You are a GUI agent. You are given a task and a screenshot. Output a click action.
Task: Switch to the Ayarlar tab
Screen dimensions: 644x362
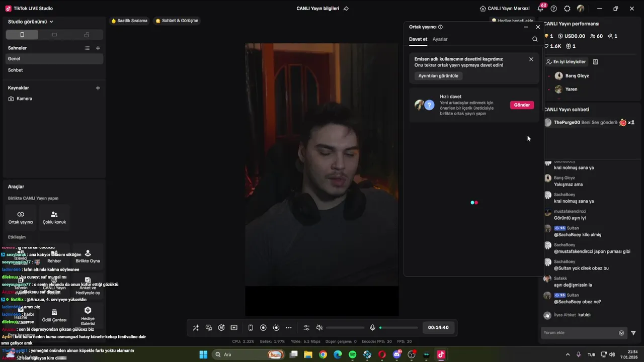[x=440, y=39]
